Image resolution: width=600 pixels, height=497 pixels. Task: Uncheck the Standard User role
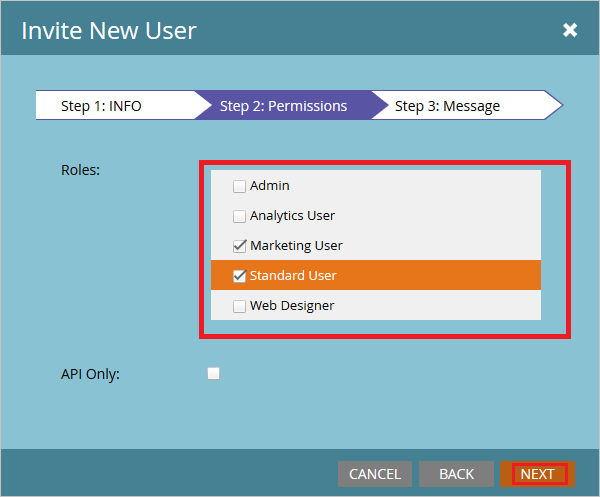tap(239, 276)
